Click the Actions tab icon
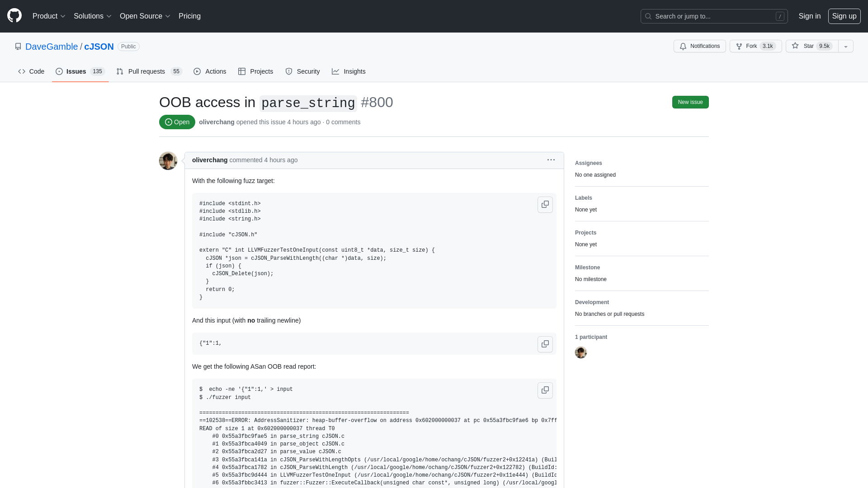 pos(197,71)
